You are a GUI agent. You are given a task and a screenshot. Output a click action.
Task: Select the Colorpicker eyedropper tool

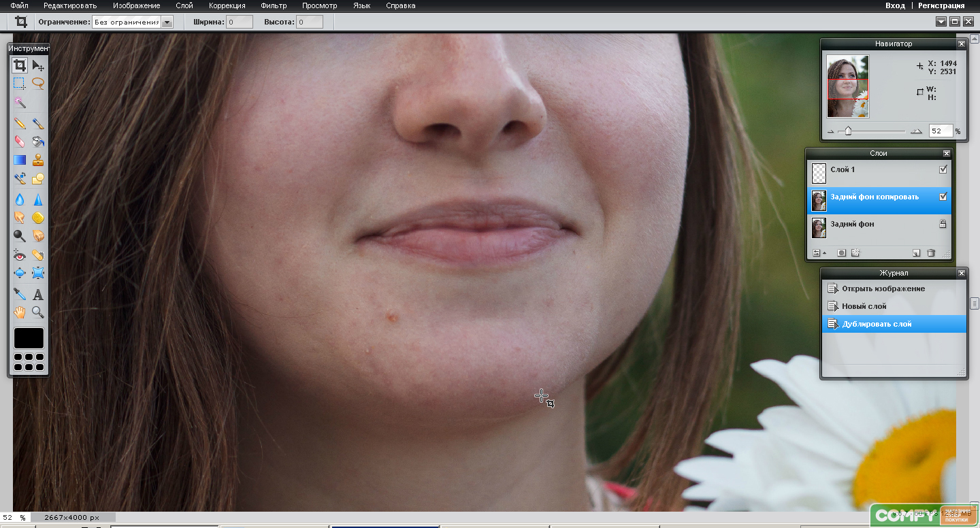click(20, 294)
